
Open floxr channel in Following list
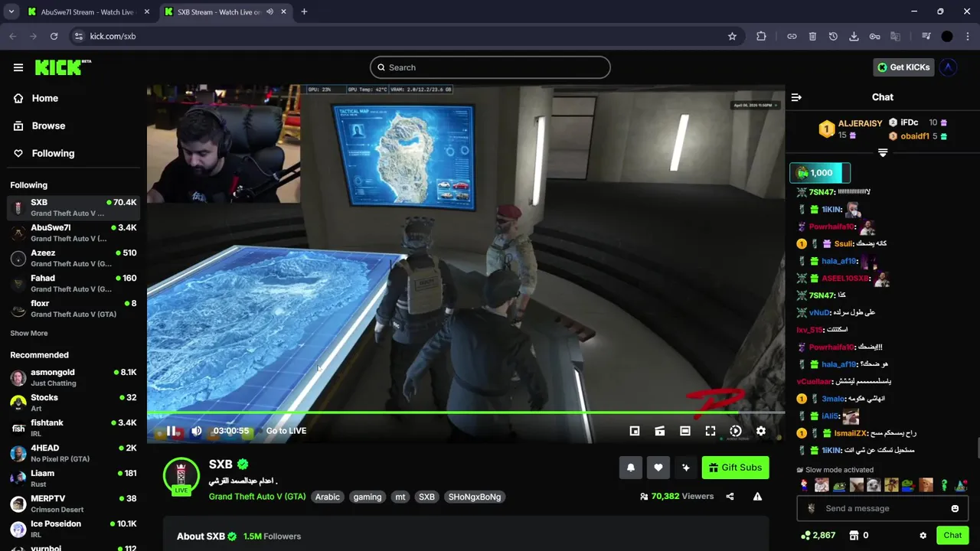pos(73,308)
